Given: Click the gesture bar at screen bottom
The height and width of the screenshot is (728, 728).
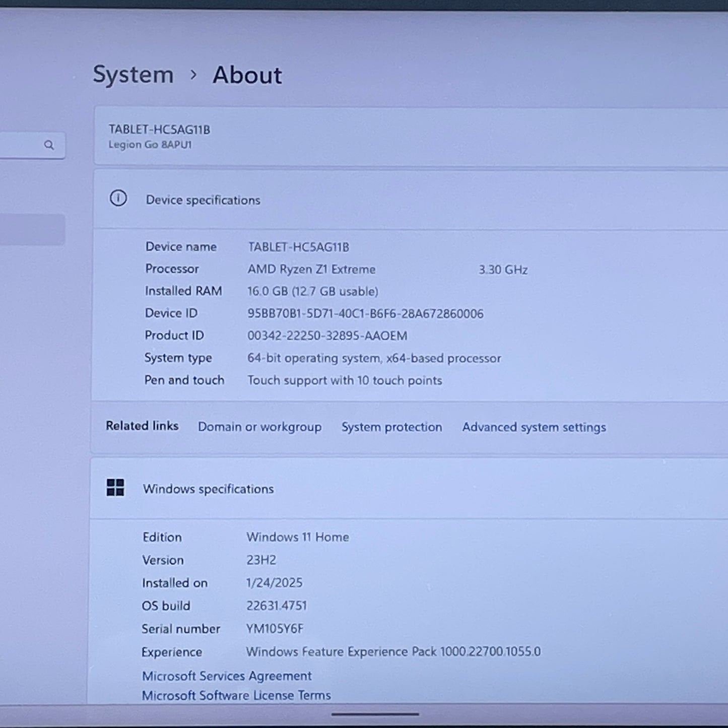Looking at the screenshot, I should (375, 714).
